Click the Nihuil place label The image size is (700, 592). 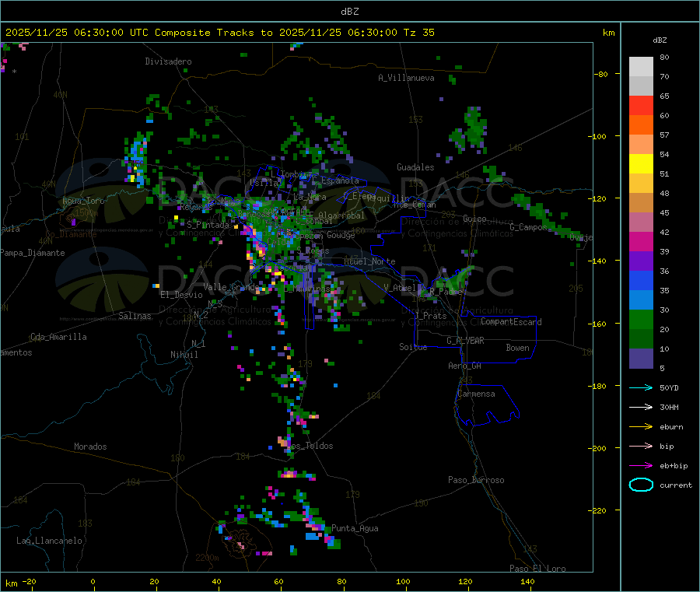(184, 355)
